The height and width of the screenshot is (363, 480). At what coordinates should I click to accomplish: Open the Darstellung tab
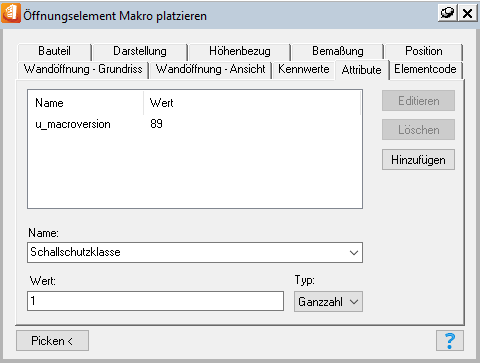point(140,51)
